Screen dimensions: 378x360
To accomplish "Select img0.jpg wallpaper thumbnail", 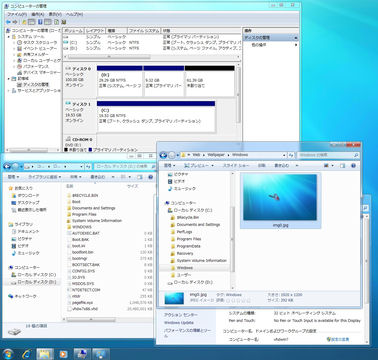I will pos(280,200).
